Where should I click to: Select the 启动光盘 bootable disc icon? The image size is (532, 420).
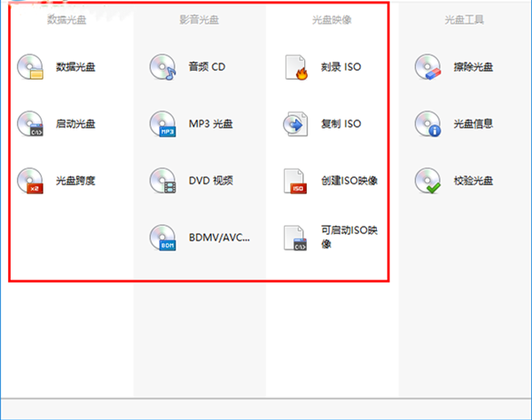click(x=30, y=124)
